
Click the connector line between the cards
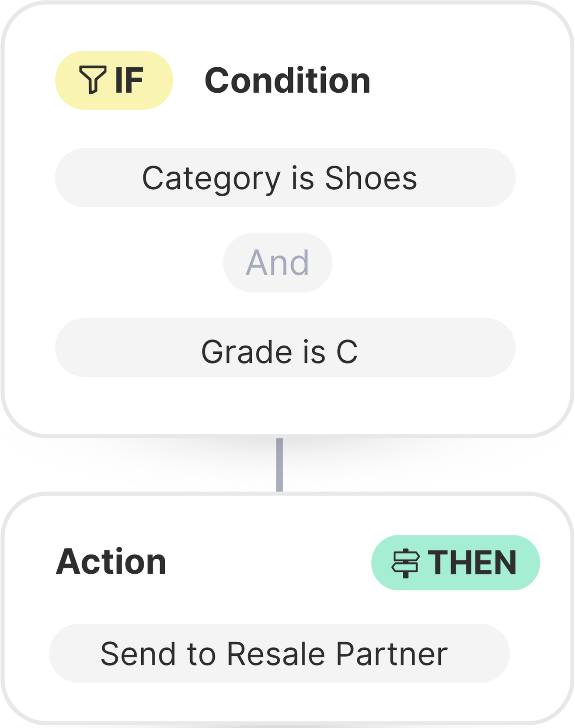coord(279,464)
